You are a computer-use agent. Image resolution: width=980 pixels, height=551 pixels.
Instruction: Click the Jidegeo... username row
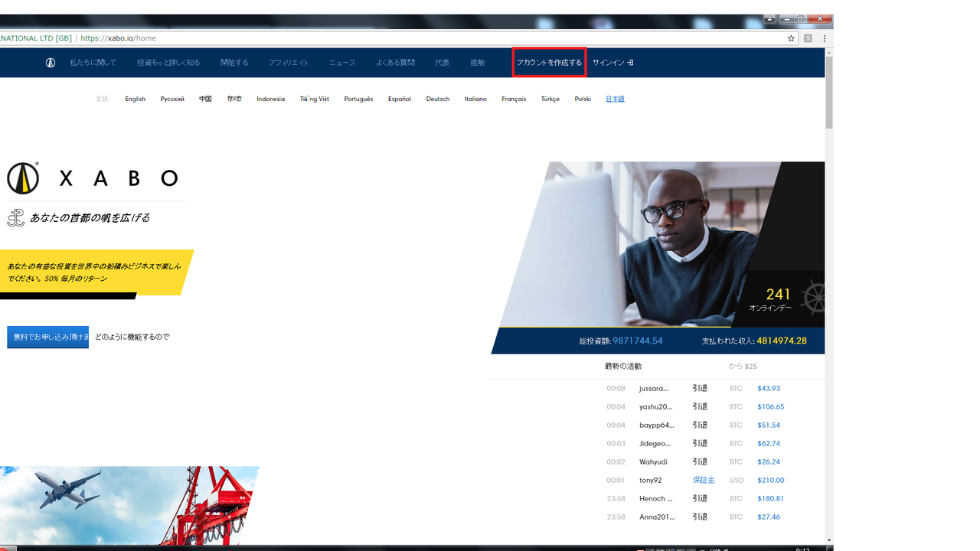pyautogui.click(x=655, y=444)
